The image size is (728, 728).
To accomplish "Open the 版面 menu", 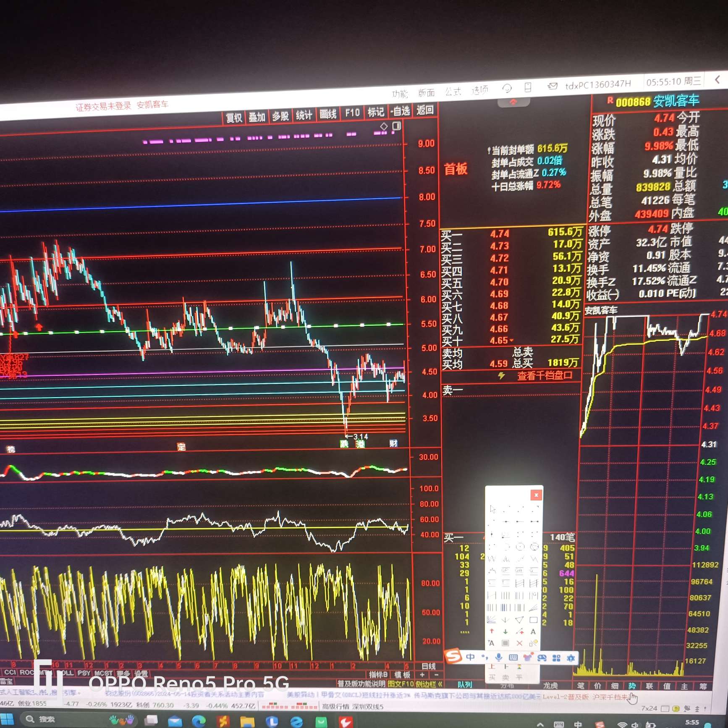I will coord(427,93).
